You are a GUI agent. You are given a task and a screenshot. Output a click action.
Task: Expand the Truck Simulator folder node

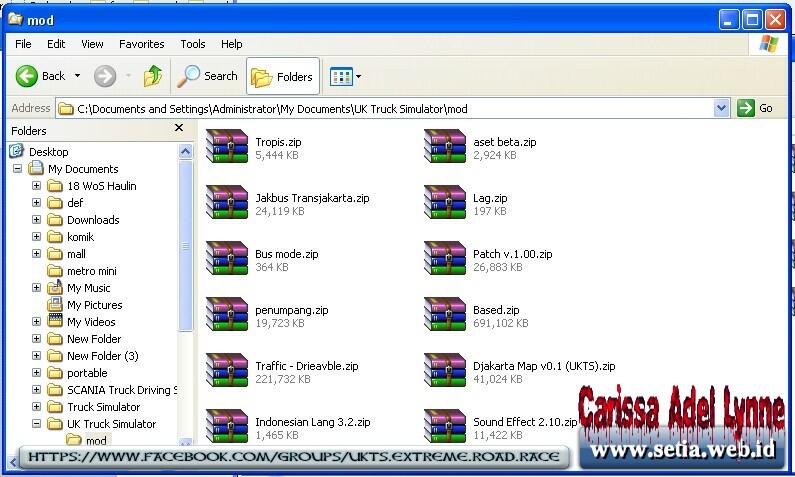pyautogui.click(x=37, y=407)
